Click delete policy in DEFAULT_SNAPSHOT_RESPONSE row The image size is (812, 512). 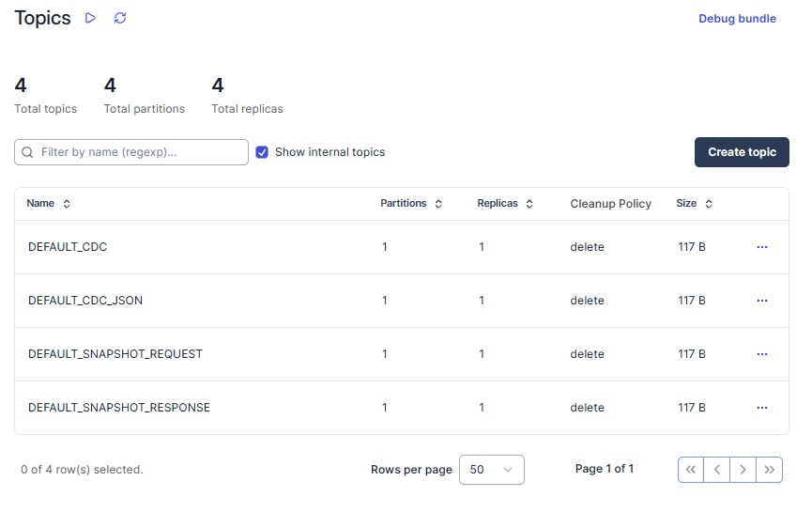[x=588, y=408]
